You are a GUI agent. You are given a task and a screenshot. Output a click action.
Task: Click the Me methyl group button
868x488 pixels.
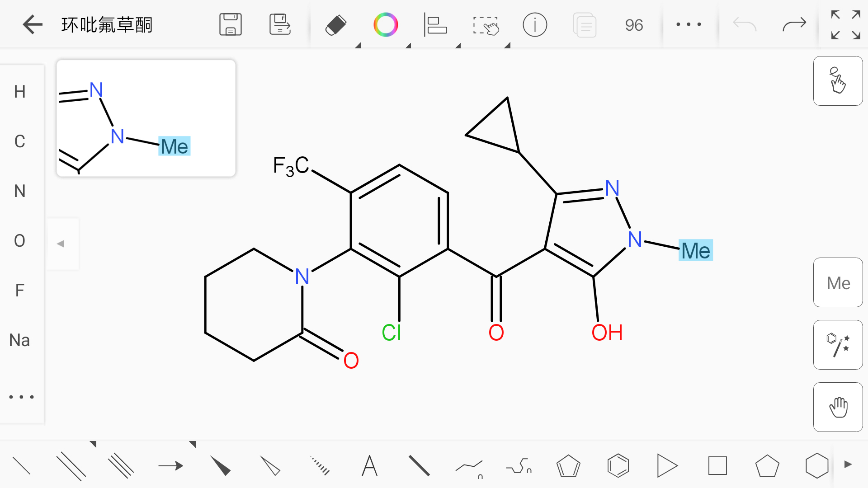click(x=838, y=283)
